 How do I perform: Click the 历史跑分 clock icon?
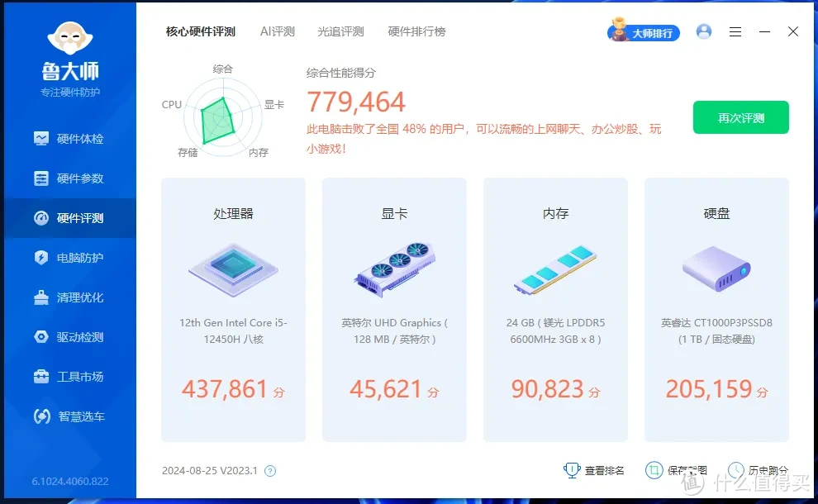(x=736, y=470)
